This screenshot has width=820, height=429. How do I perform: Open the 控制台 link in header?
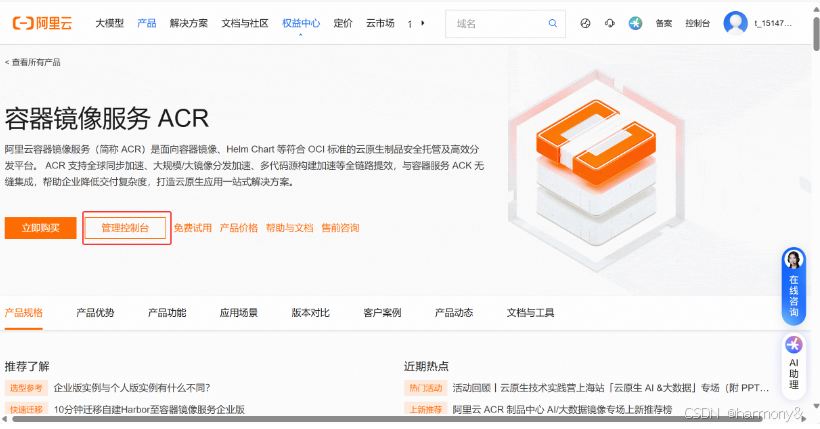698,23
